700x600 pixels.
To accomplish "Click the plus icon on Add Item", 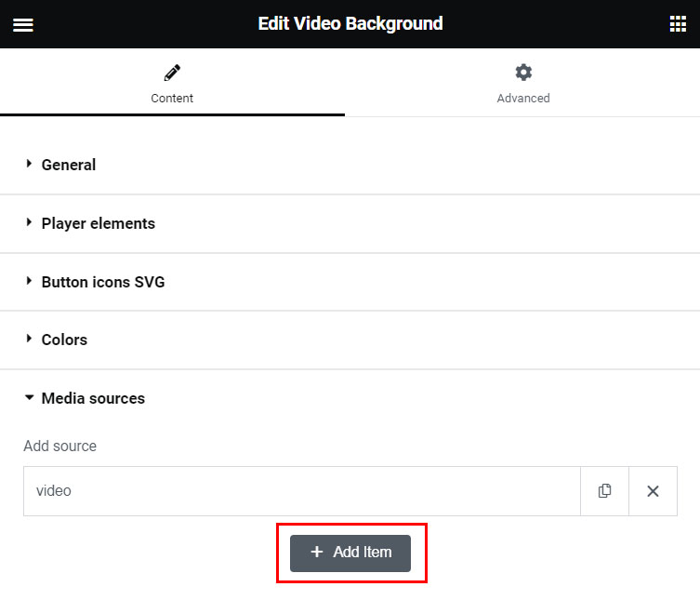I will (317, 552).
